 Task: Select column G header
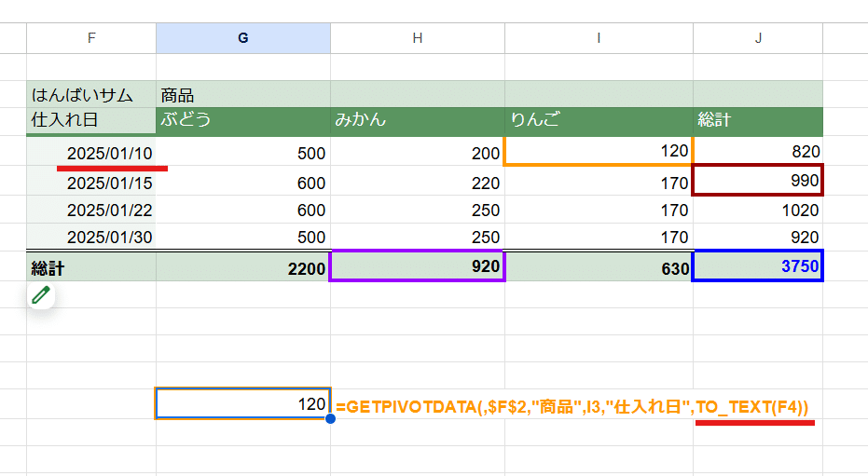coord(243,38)
